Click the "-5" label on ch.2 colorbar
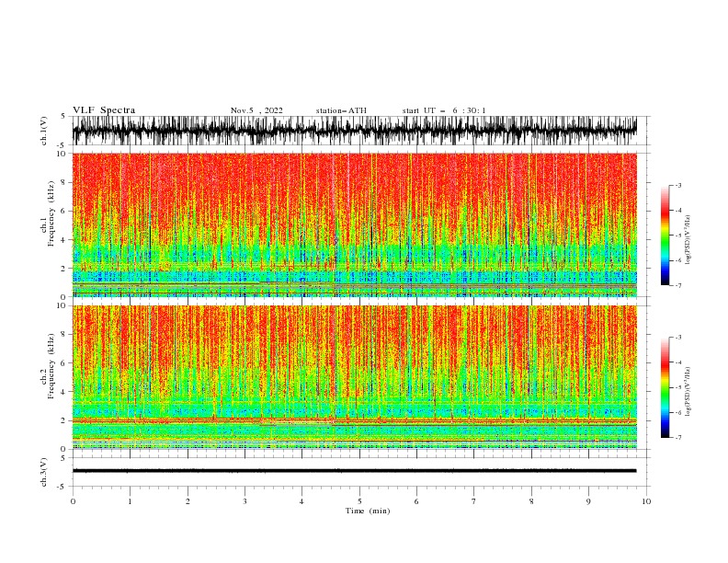Image resolution: width=728 pixels, height=563 pixels. pyautogui.click(x=678, y=387)
